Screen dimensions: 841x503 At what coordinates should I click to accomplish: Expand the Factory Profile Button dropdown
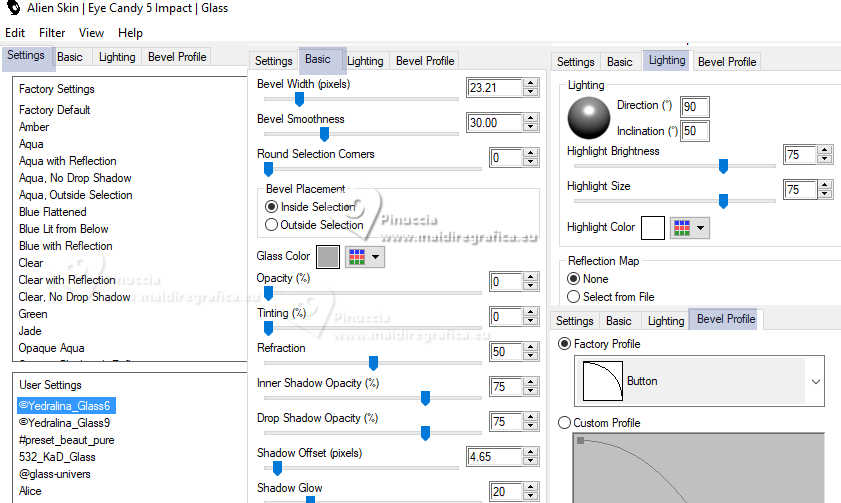pos(815,381)
